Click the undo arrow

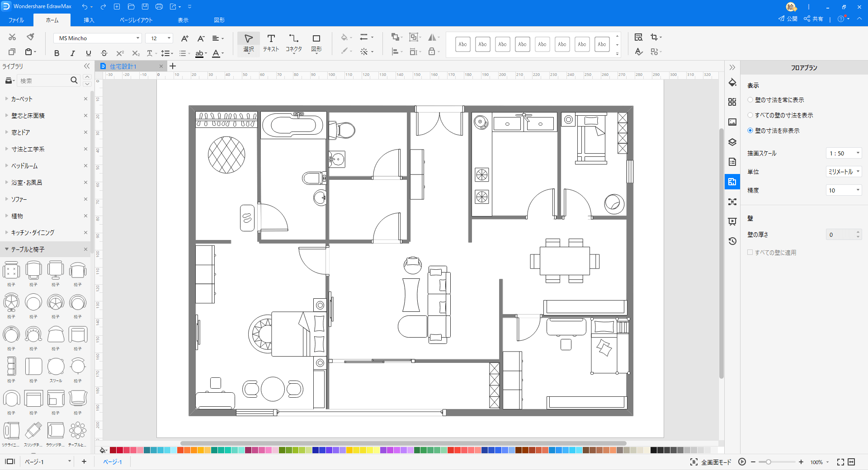(85, 7)
